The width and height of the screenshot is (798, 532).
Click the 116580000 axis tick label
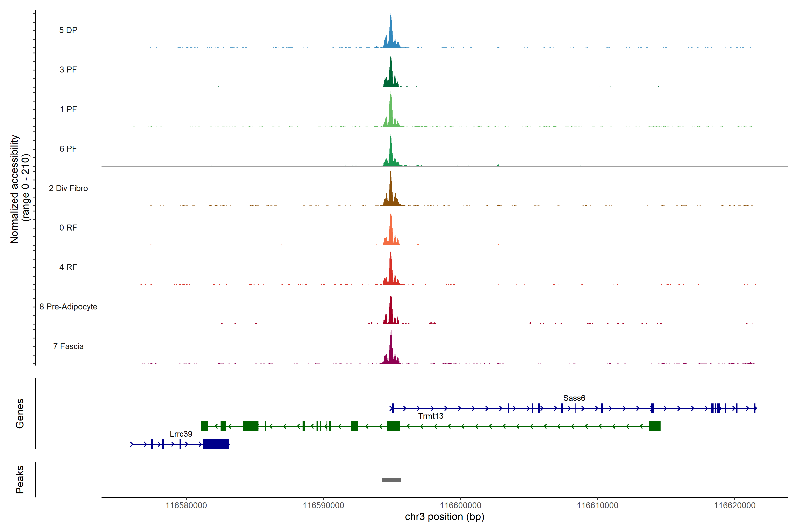[186, 506]
